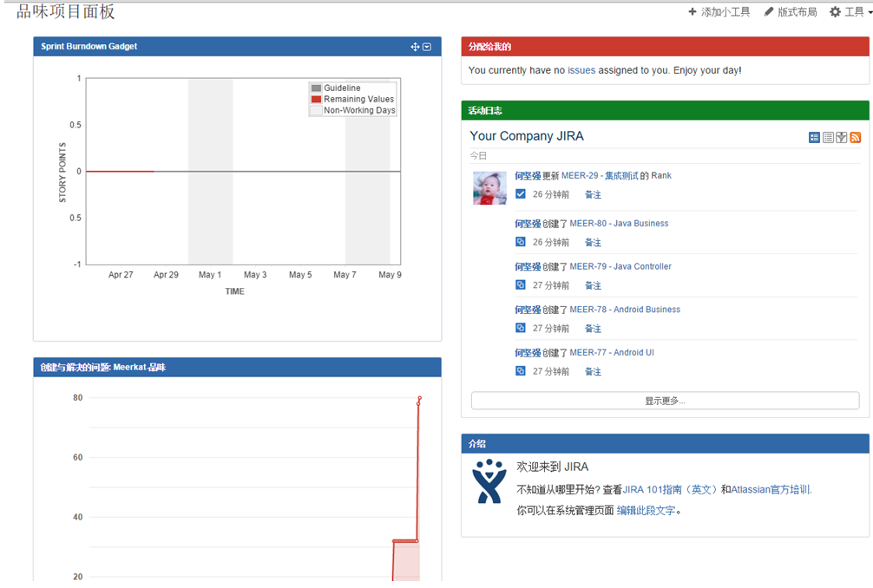Image resolution: width=873 pixels, height=588 pixels.
Task: Switch activity stream to full view icon
Action: tap(814, 137)
